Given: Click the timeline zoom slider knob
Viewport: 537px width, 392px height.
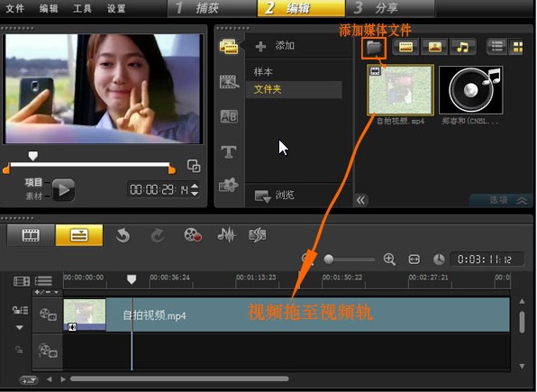Looking at the screenshot, I should point(329,259).
